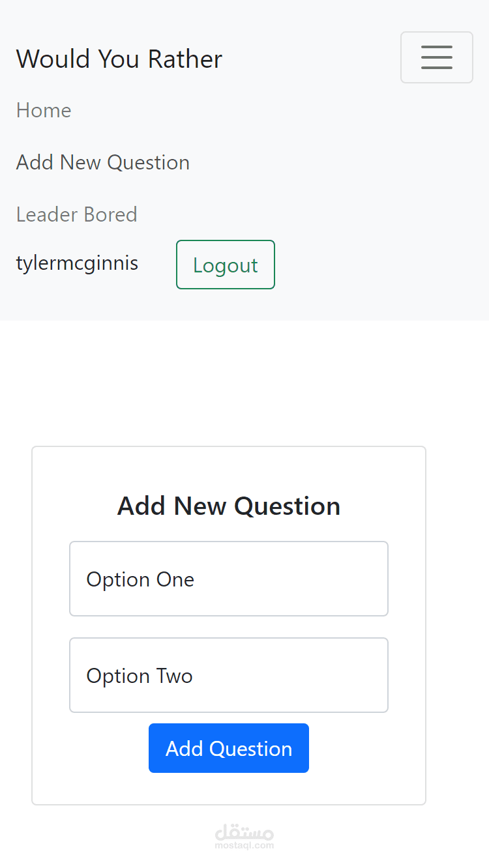This screenshot has width=489, height=868.
Task: View the leaderboard from navbar
Action: coord(77,214)
